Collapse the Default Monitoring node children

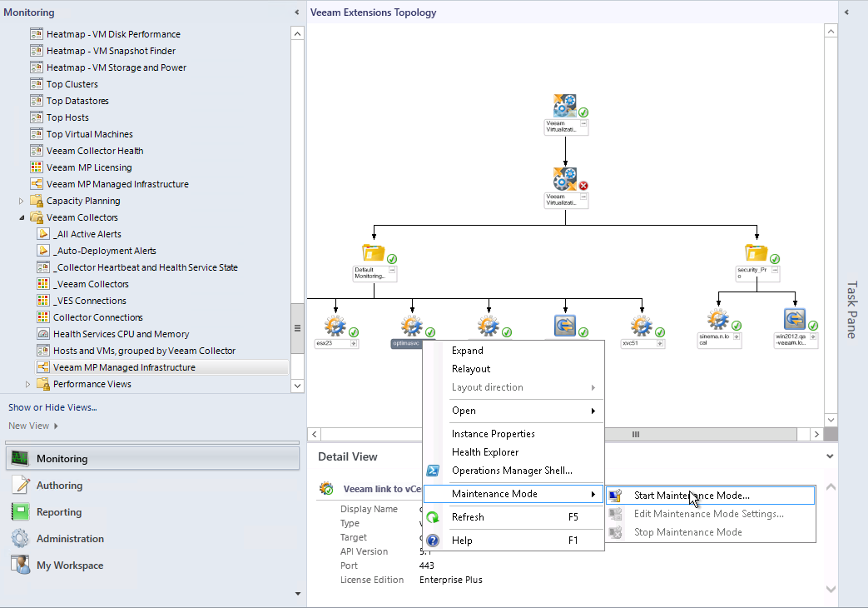[392, 270]
